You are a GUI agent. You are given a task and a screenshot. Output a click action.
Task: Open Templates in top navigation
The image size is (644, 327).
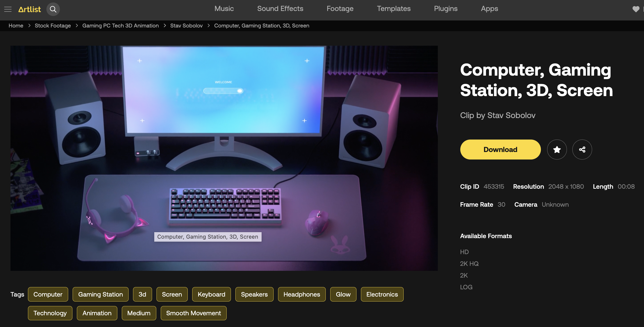[x=393, y=8]
